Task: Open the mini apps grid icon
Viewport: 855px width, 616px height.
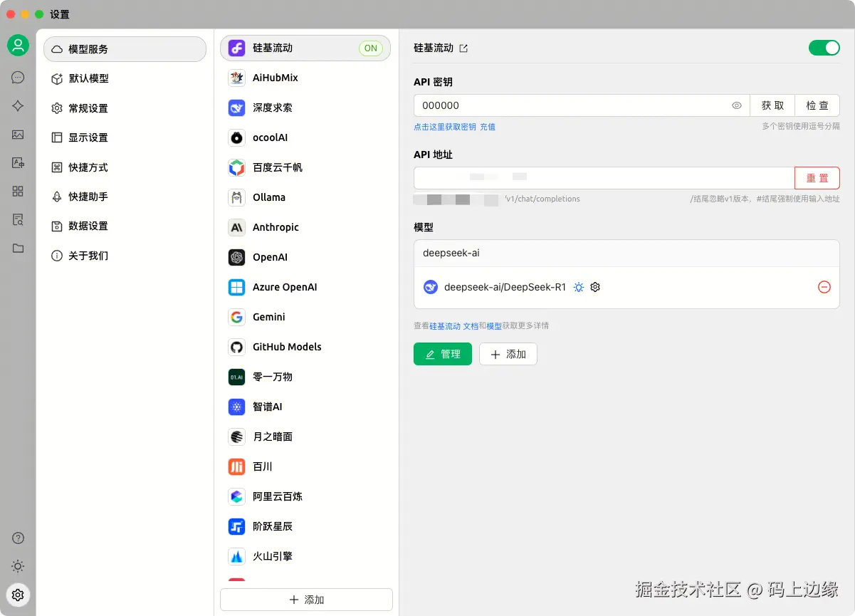Action: (18, 191)
